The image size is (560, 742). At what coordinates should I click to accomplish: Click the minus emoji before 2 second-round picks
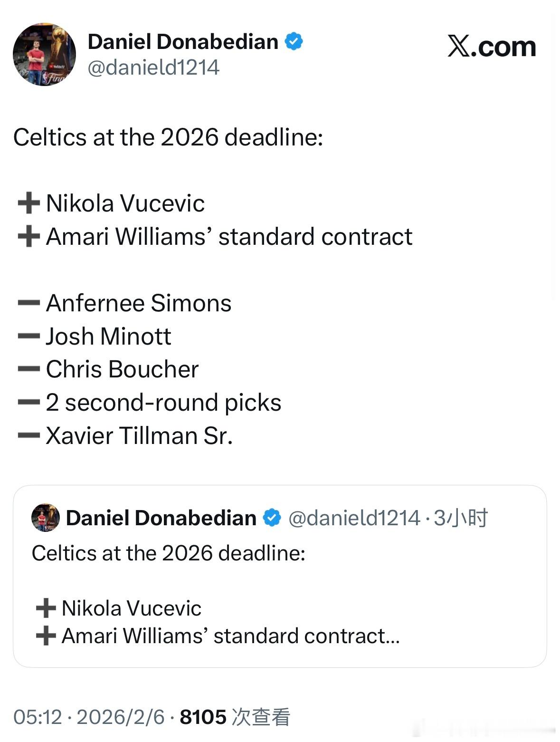tap(28, 403)
